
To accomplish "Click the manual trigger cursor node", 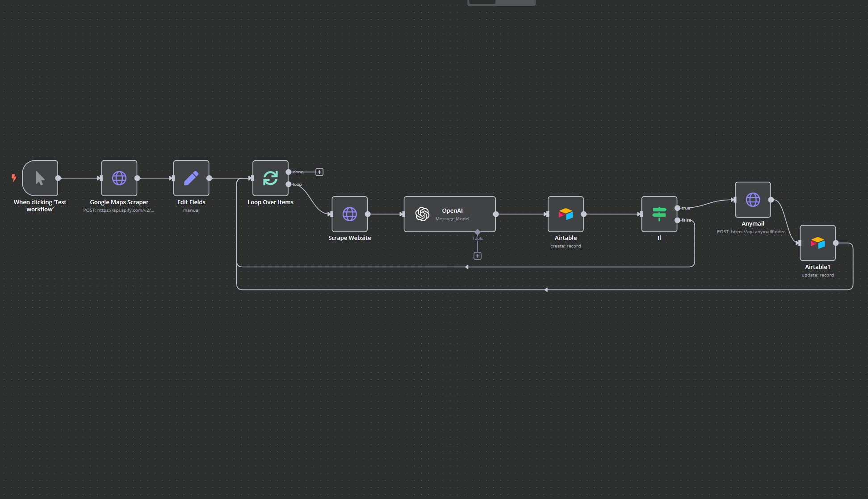I will coord(40,178).
